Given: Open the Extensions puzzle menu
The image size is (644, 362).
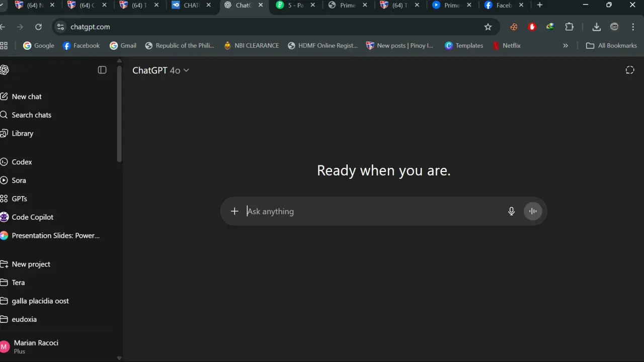Looking at the screenshot, I should pyautogui.click(x=569, y=27).
